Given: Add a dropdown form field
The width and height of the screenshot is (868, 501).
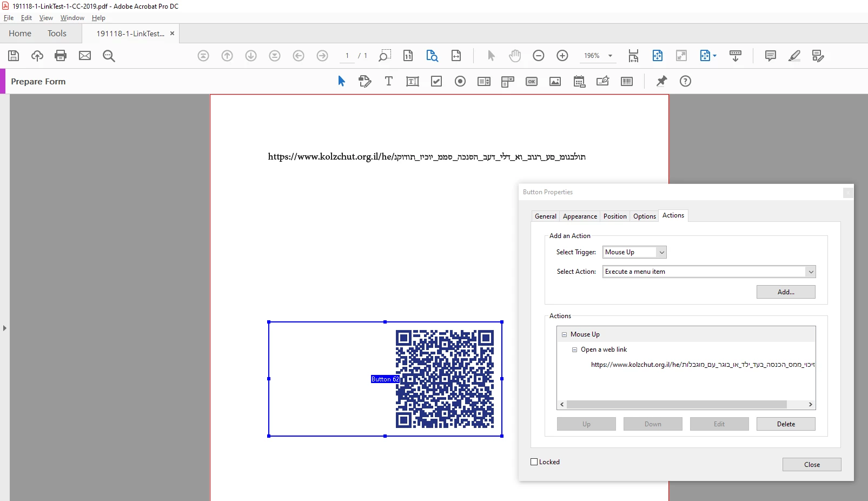Looking at the screenshot, I should click(x=508, y=81).
